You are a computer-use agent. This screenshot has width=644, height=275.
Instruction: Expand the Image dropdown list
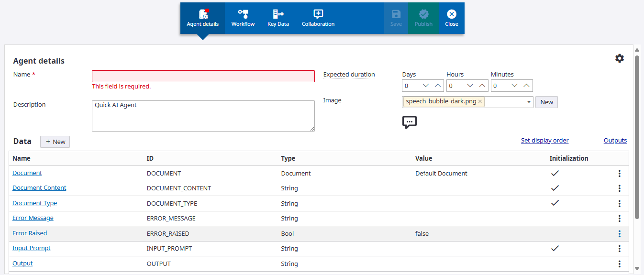[x=529, y=102]
